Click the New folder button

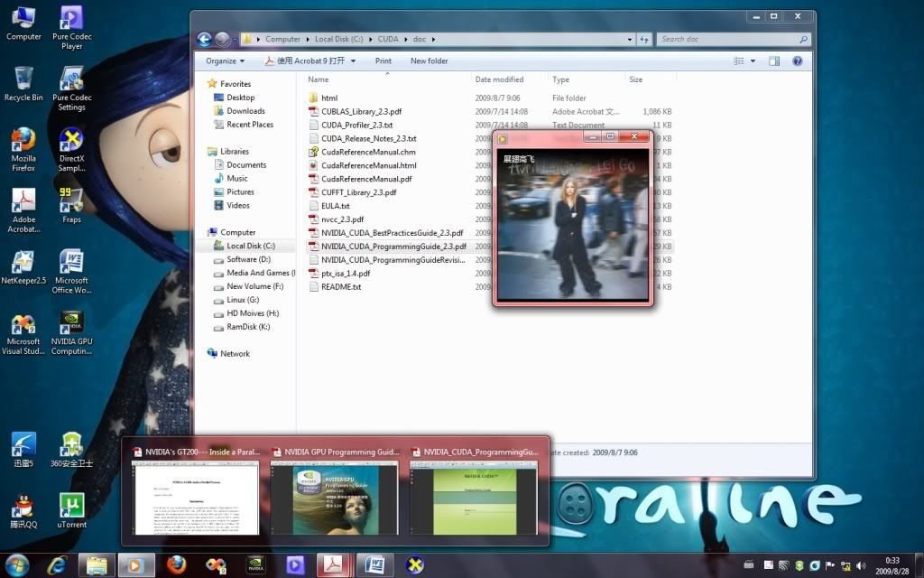[429, 61]
